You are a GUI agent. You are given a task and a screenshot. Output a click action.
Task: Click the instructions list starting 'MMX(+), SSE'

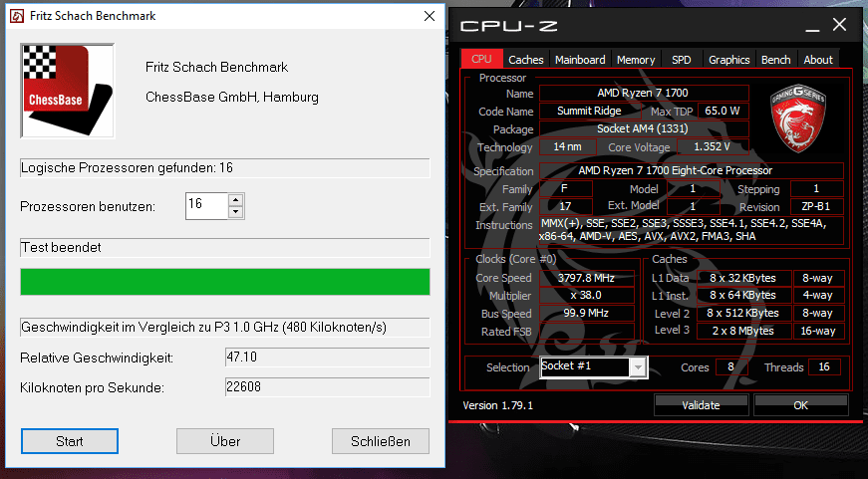pos(691,230)
